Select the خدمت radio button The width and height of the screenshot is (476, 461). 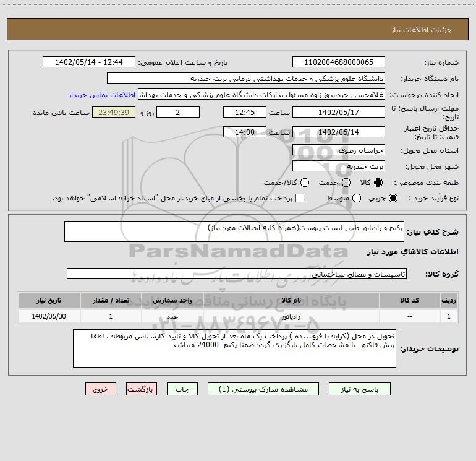[x=346, y=183]
